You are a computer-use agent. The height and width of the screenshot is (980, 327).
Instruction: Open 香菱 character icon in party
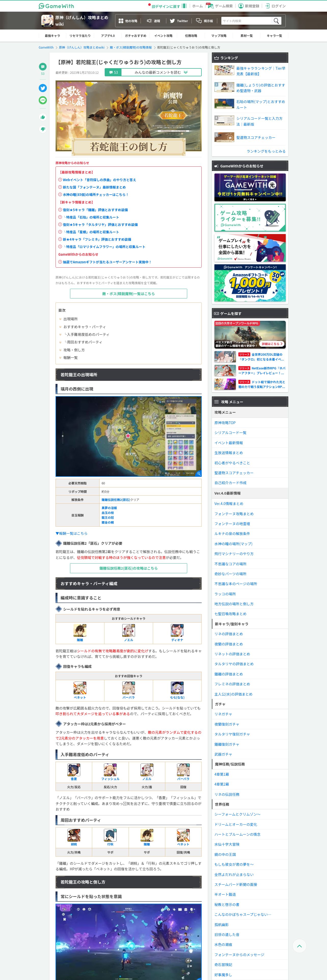[74, 769]
